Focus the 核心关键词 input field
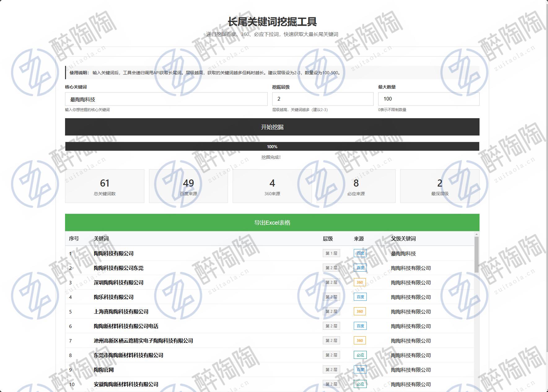Screen dimensions: 548x392 click(x=166, y=99)
